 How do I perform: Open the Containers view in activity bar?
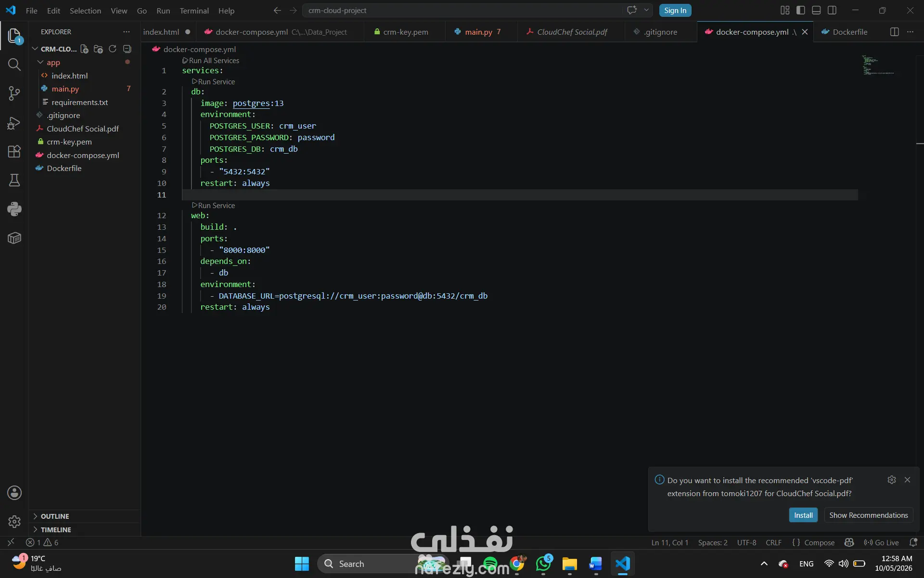14,238
